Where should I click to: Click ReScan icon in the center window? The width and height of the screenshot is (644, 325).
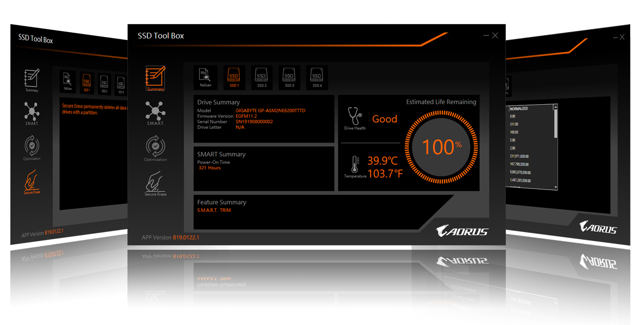click(205, 77)
